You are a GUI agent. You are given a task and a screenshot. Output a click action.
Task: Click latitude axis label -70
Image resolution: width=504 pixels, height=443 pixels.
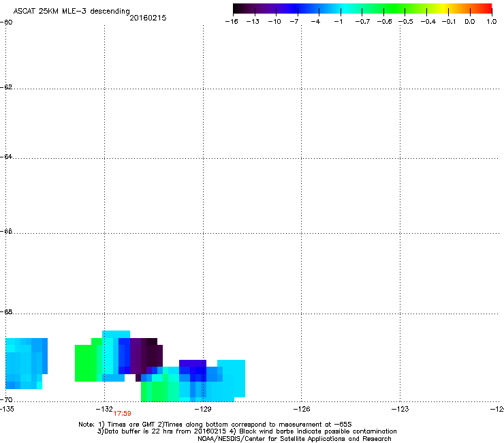coord(6,399)
